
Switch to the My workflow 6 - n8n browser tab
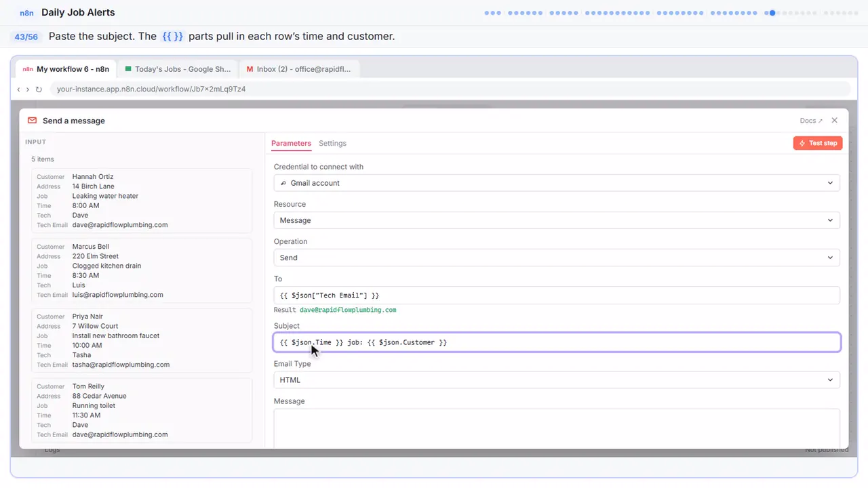pos(66,69)
